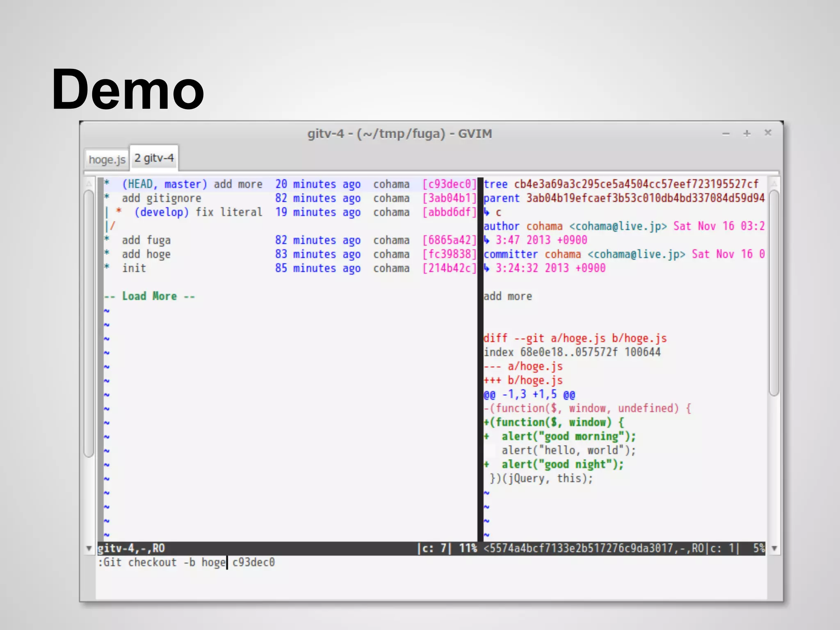Select the '(develop) fix literal' commit

pos(290,212)
